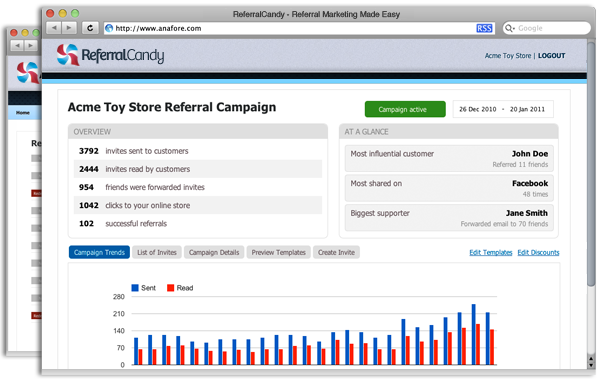
Task: Click the tallest blue bar in the chart
Action: [x=474, y=334]
